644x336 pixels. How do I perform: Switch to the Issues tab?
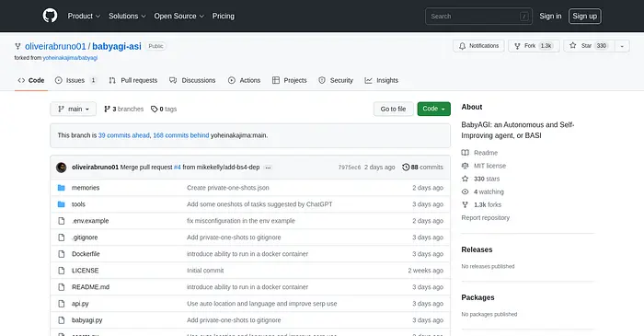(76, 80)
